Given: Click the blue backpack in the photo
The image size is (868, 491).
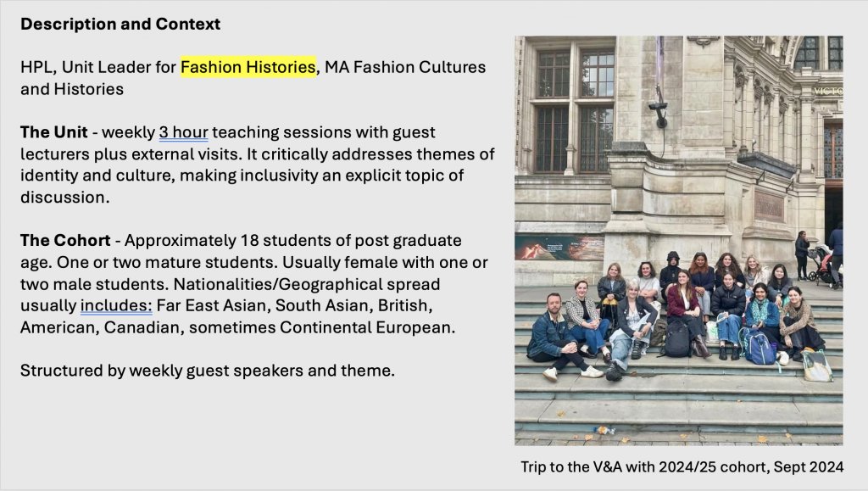Looking at the screenshot, I should coord(760,347).
